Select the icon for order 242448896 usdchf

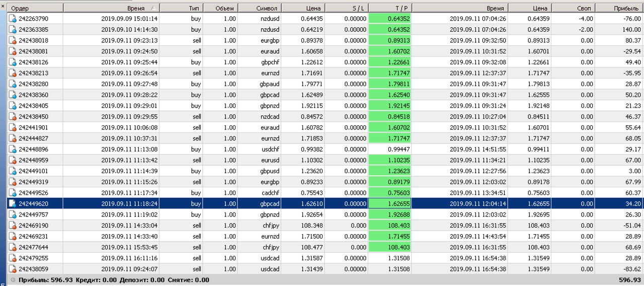[x=13, y=150]
